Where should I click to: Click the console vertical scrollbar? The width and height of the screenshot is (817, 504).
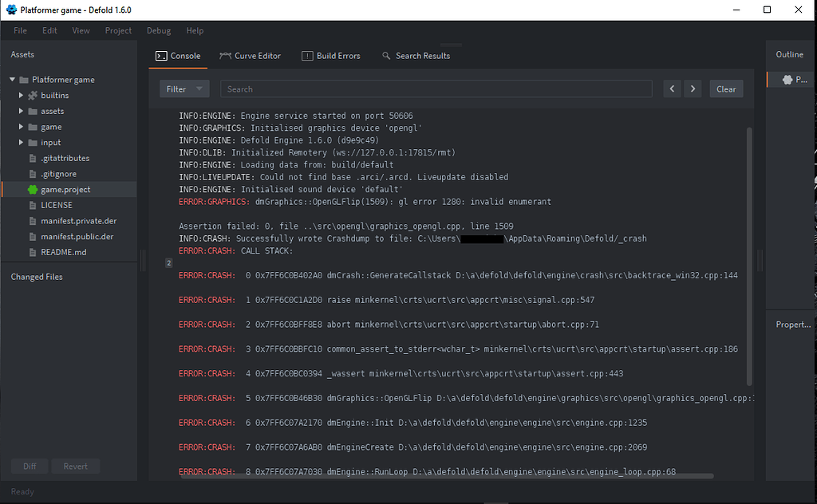(748, 255)
